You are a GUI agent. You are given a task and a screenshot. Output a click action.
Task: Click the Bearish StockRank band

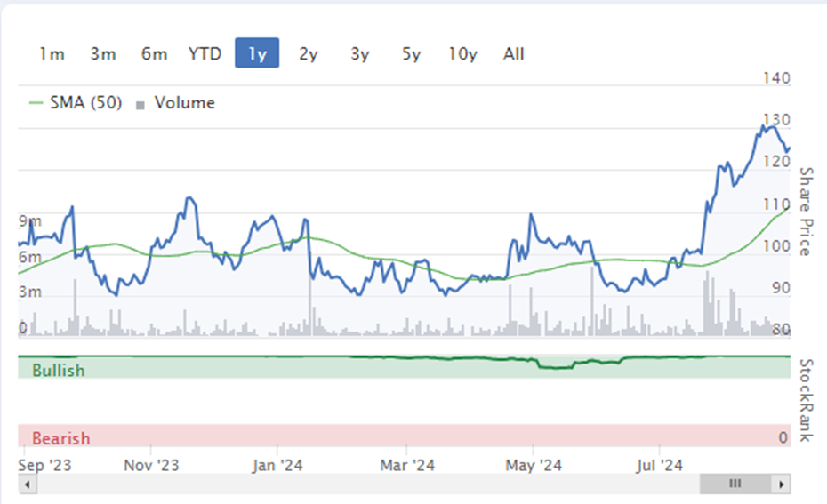(404, 436)
